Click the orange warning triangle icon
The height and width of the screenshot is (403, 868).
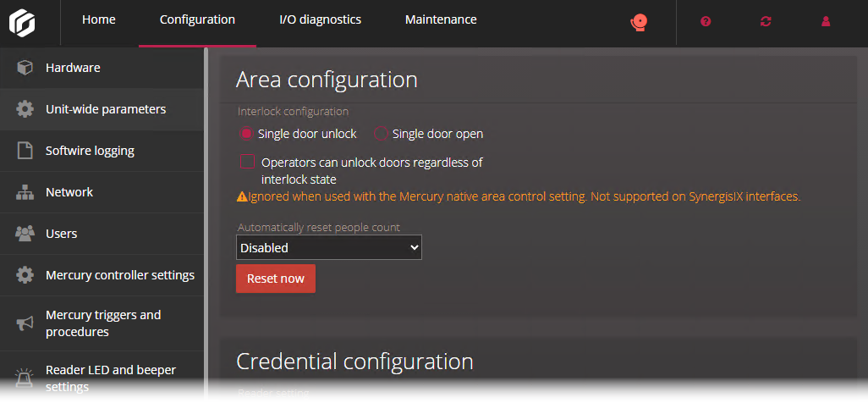241,196
